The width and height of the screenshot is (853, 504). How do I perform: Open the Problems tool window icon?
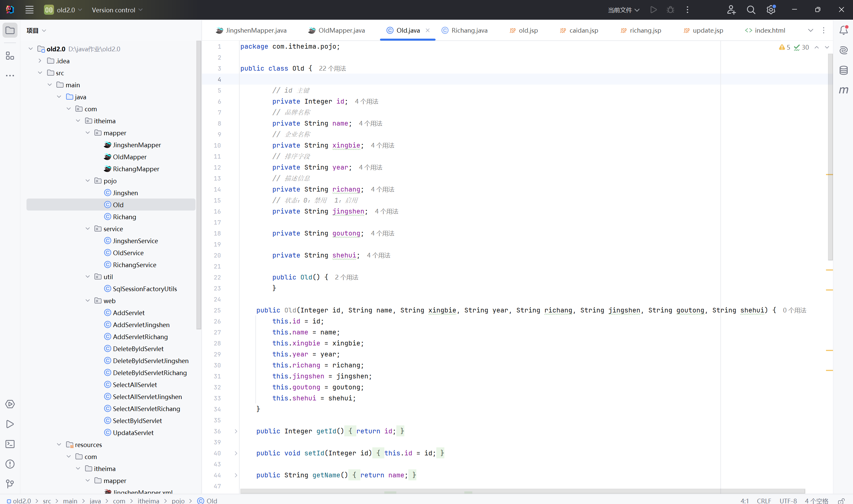10,464
